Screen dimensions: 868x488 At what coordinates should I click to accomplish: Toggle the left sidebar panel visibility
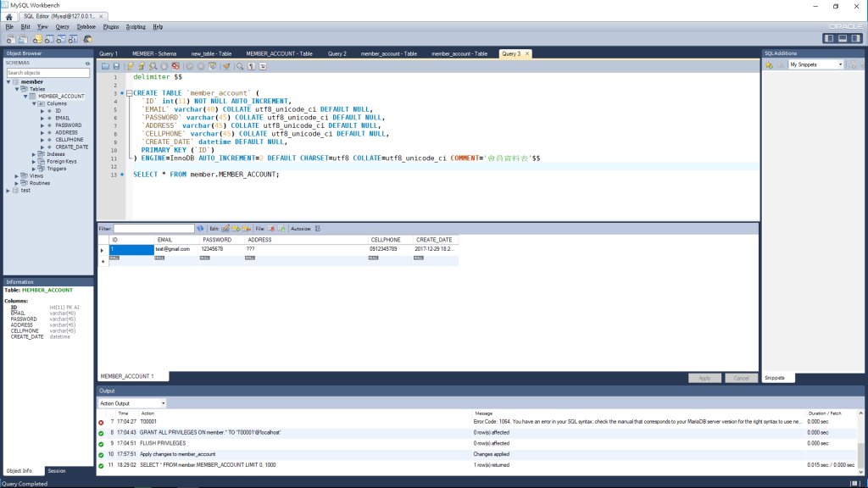829,38
